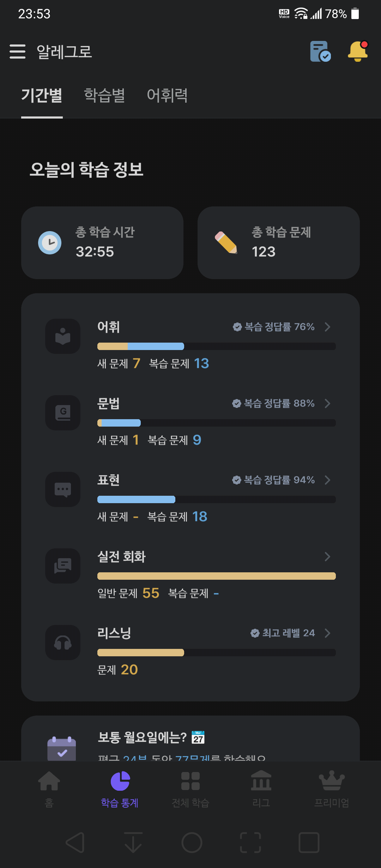Image resolution: width=381 pixels, height=868 pixels.
Task: Expand 어휘 details chevron
Action: (327, 327)
